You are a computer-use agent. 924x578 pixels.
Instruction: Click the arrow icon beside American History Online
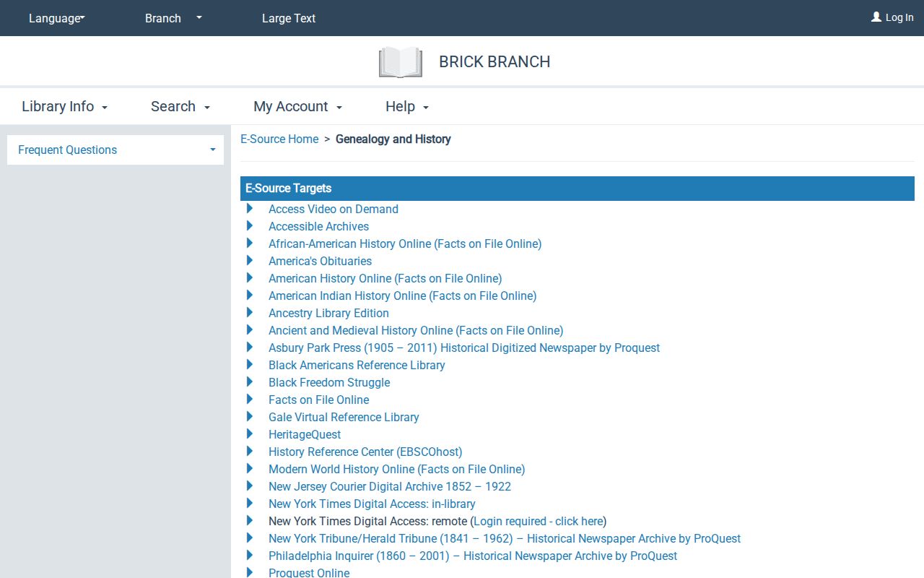click(x=250, y=277)
